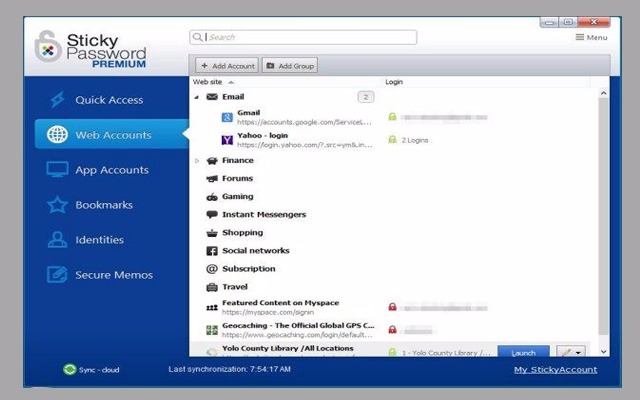Select the Forums group
This screenshot has height=400, width=640.
point(238,178)
